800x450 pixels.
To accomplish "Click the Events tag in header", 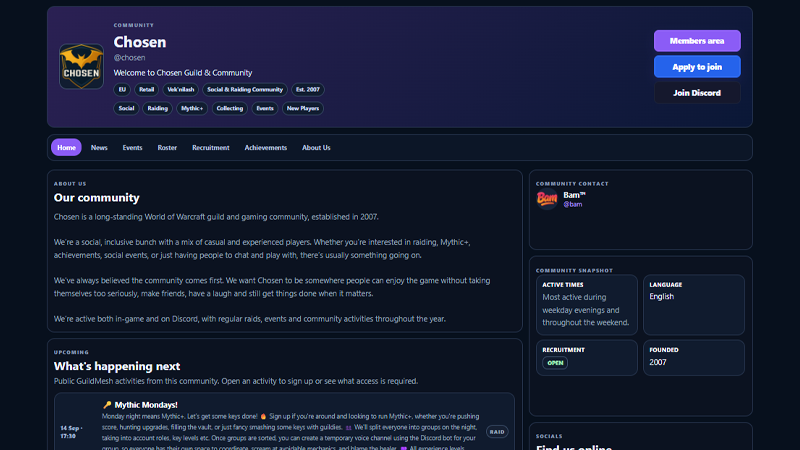I will pos(265,108).
